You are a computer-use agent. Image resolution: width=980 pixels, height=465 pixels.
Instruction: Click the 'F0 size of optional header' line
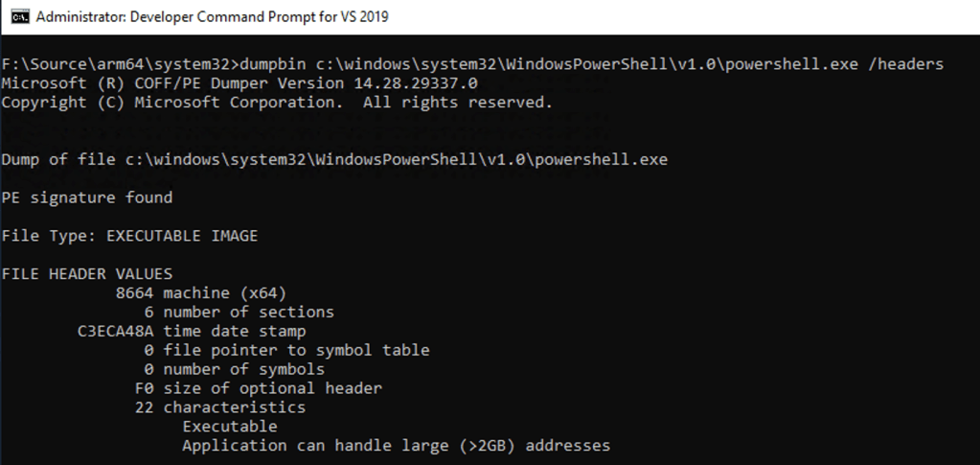point(259,388)
